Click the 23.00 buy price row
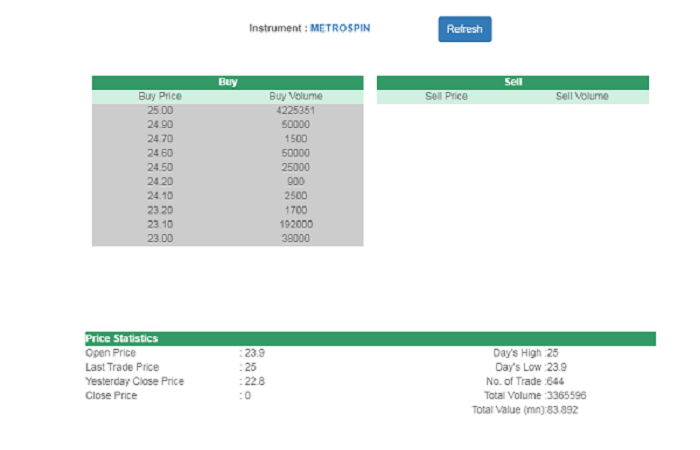Screen dimensions: 700x450 pos(160,239)
